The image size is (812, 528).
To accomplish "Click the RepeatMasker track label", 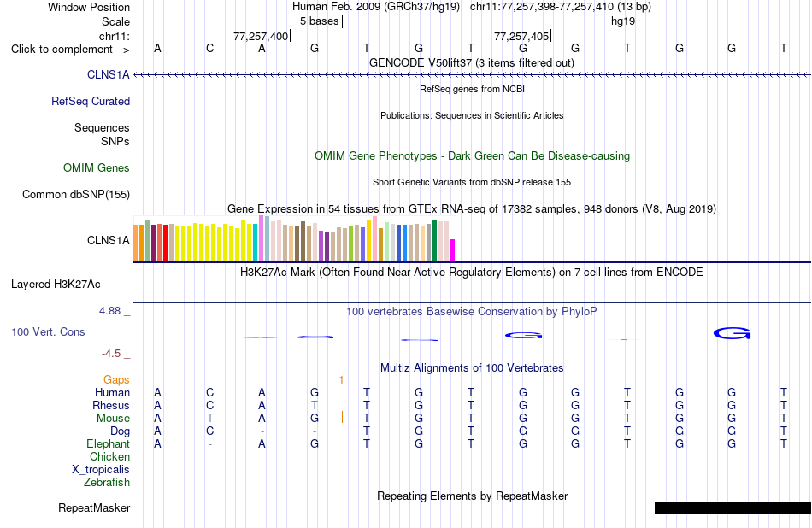I will pos(94,508).
